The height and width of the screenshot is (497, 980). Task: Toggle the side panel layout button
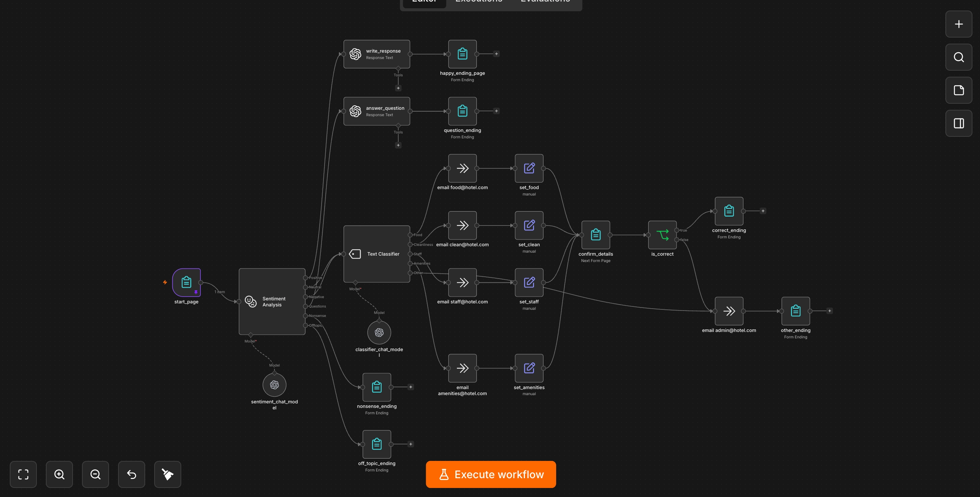tap(959, 123)
